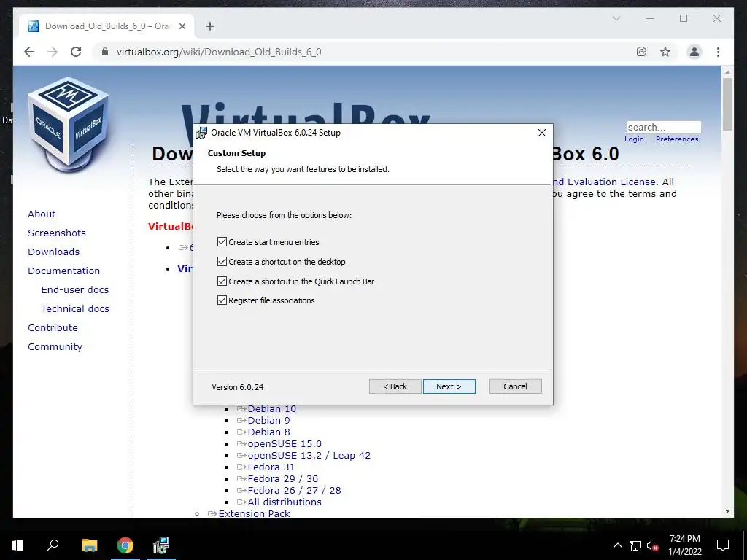This screenshot has width=747, height=560.
Task: Click the website search box
Action: [664, 127]
